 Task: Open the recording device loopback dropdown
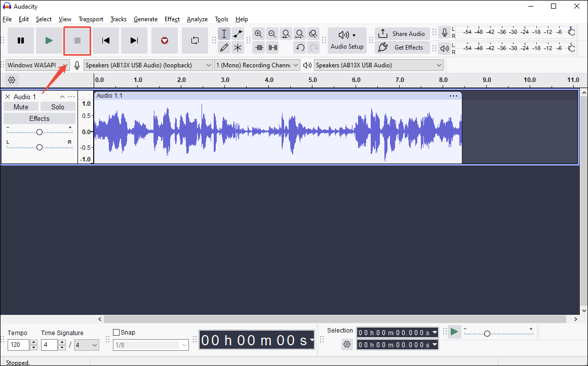(x=148, y=65)
